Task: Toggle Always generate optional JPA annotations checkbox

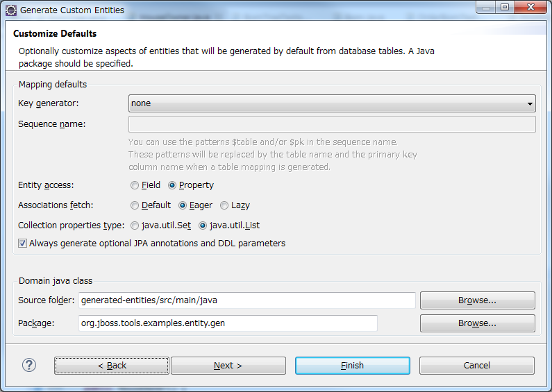Action: [23, 244]
